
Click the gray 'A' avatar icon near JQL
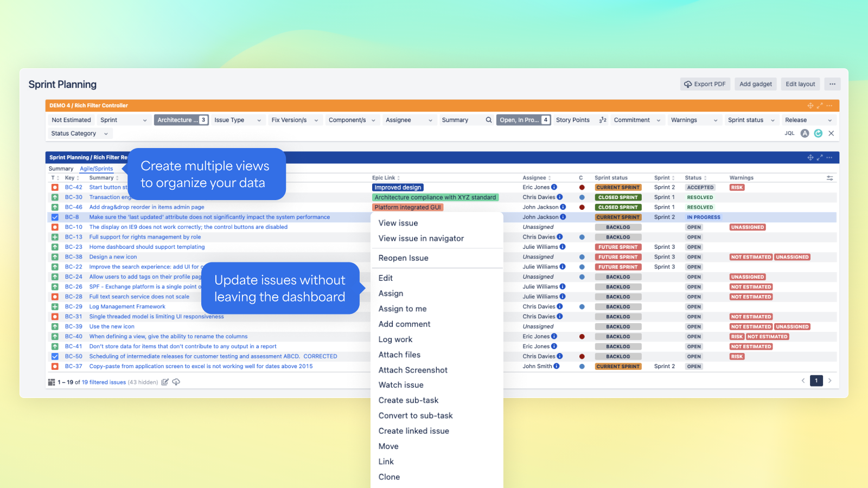[x=805, y=133]
